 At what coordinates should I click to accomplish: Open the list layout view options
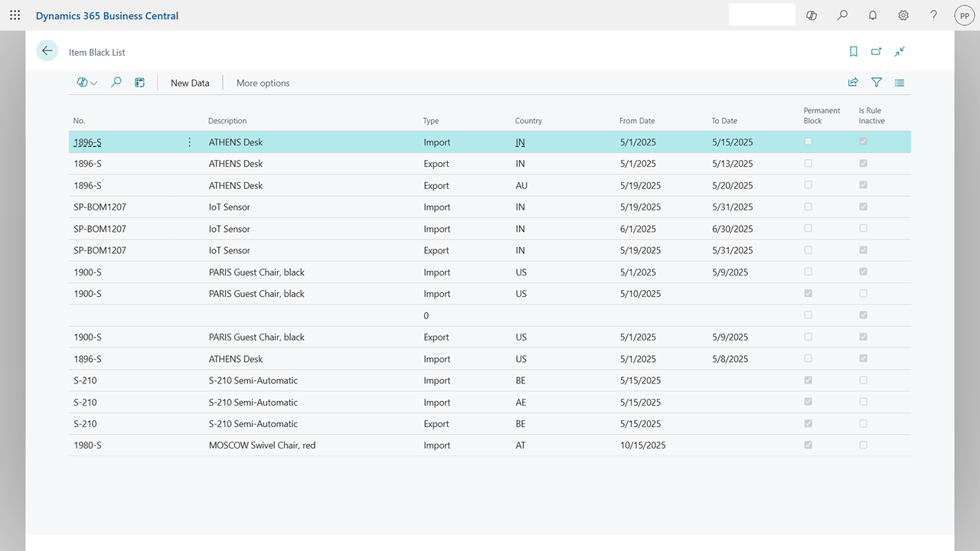tap(900, 83)
